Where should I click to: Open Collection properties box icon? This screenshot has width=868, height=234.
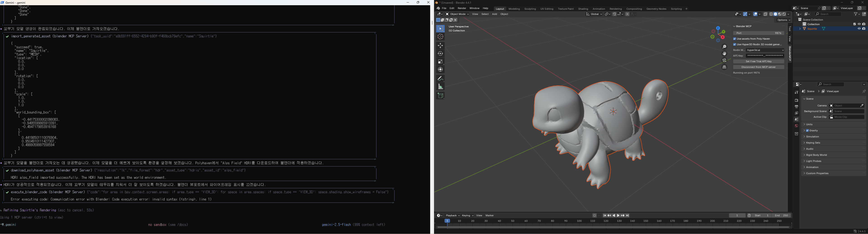coord(797,134)
